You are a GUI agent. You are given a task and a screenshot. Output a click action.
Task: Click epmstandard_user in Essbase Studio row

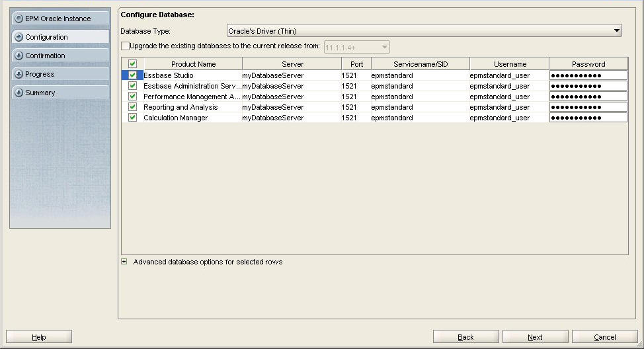click(x=509, y=75)
